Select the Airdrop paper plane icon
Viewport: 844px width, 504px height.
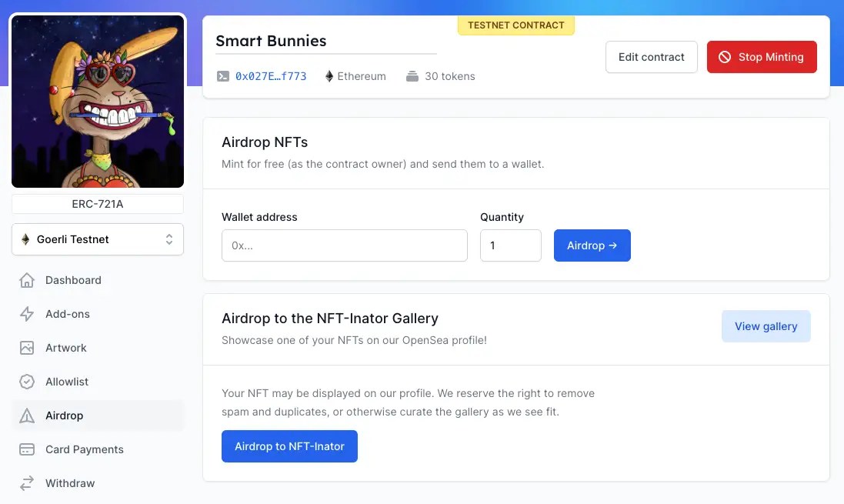pyautogui.click(x=28, y=416)
